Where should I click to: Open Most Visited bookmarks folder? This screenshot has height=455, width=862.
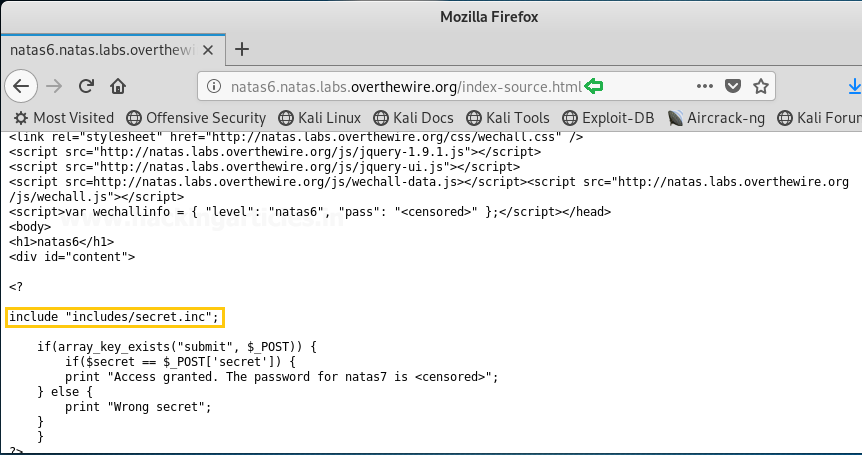[x=63, y=118]
